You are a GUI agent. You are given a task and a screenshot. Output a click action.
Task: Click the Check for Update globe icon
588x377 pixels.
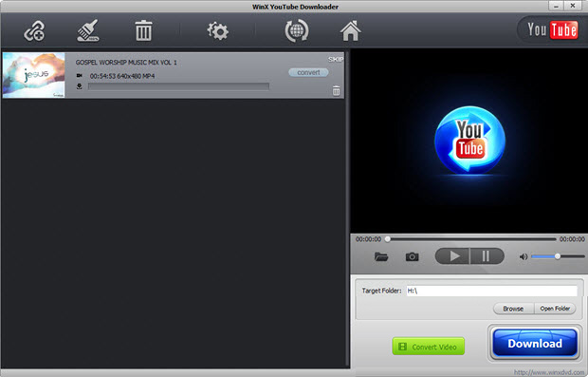(x=297, y=30)
